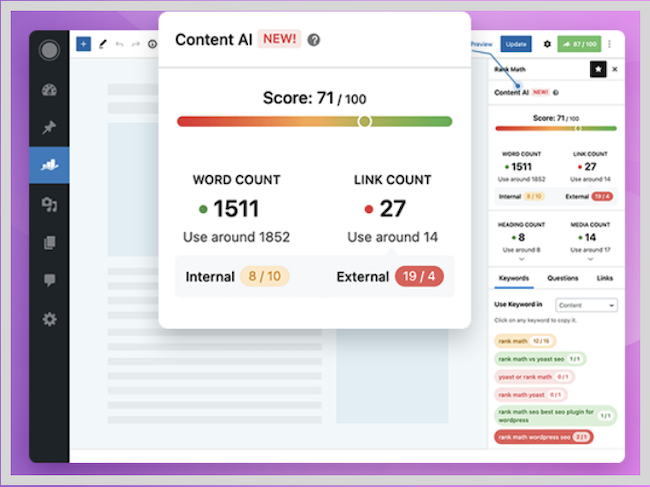
Task: Open the Media library icon
Action: pyautogui.click(x=49, y=204)
